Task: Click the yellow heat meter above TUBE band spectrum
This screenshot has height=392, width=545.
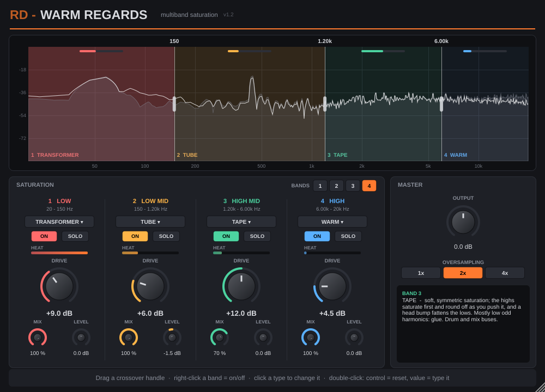Action: click(x=250, y=51)
